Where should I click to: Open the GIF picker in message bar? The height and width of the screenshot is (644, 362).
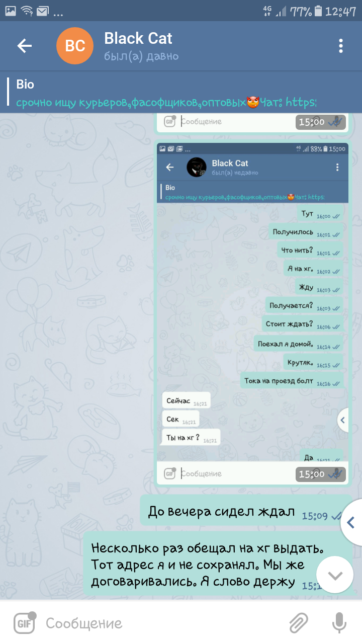24,623
